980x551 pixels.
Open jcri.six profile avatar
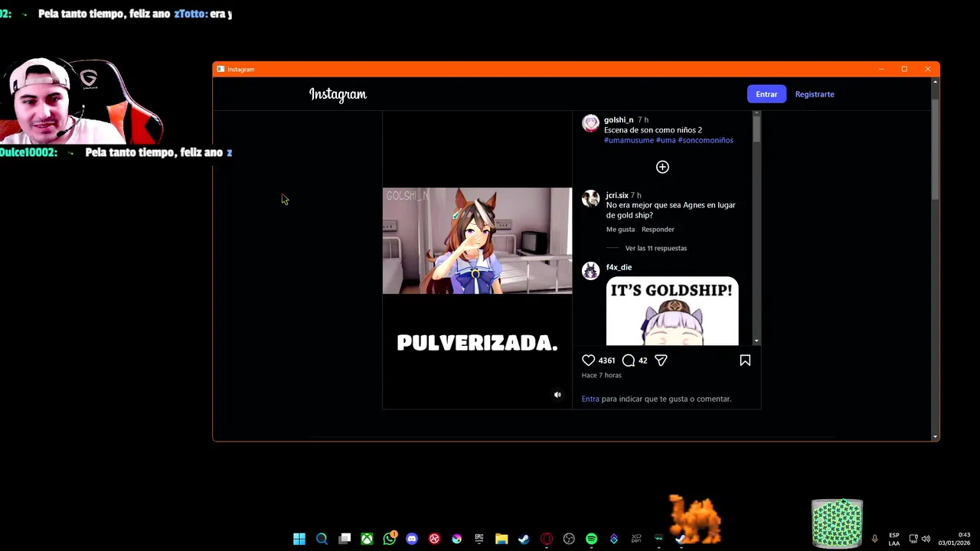click(x=590, y=198)
